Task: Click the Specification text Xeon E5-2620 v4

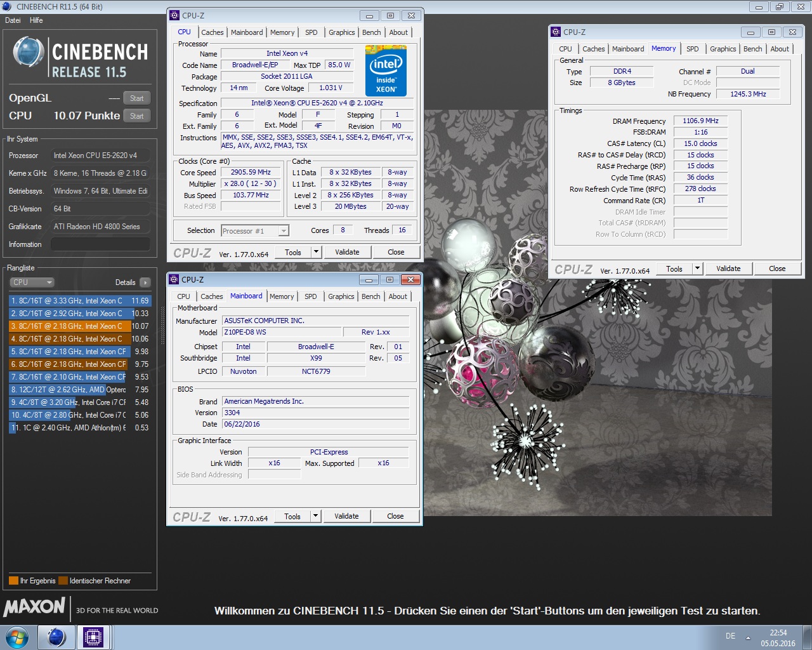Action: tap(317, 103)
